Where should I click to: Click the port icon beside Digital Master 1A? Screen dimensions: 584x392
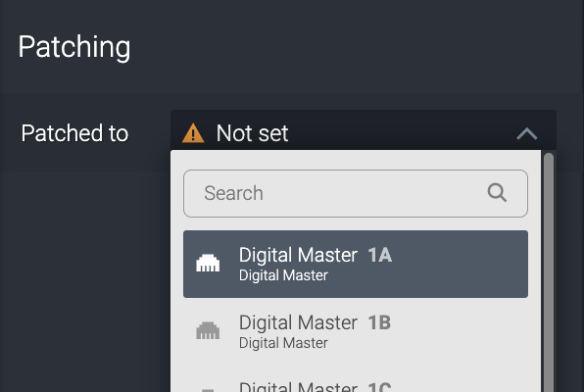pyautogui.click(x=208, y=263)
